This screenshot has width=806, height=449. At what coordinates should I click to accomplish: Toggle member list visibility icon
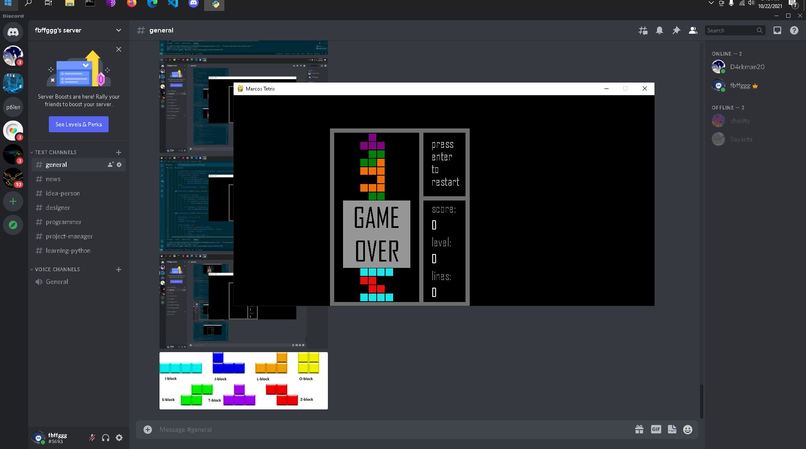tap(693, 31)
